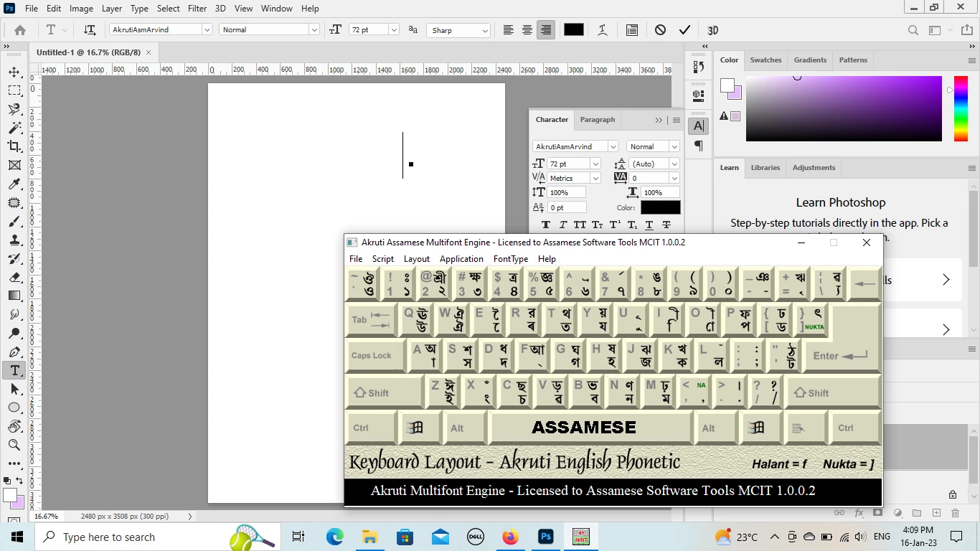Toggle text orientation icon

click(x=90, y=30)
